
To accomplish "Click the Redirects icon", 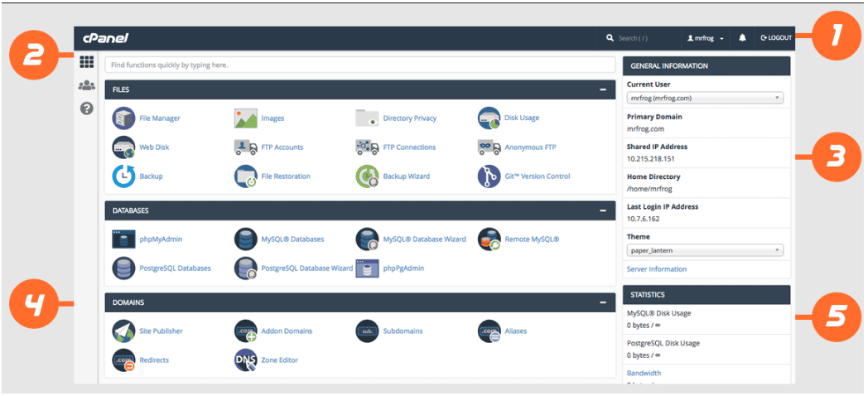I will [123, 360].
